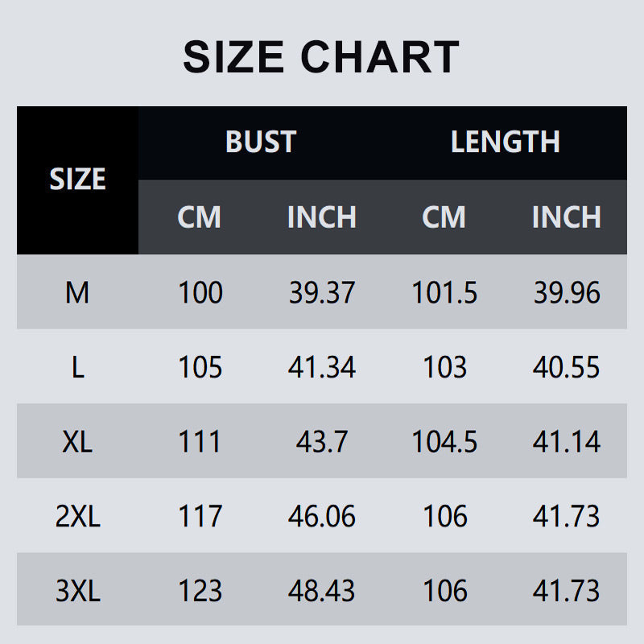Click the 101.5 length cm value

(x=444, y=293)
